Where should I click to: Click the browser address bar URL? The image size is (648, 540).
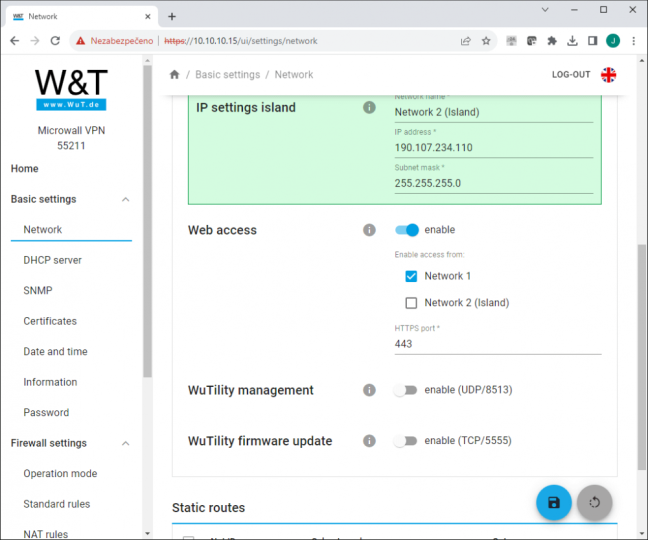point(241,41)
